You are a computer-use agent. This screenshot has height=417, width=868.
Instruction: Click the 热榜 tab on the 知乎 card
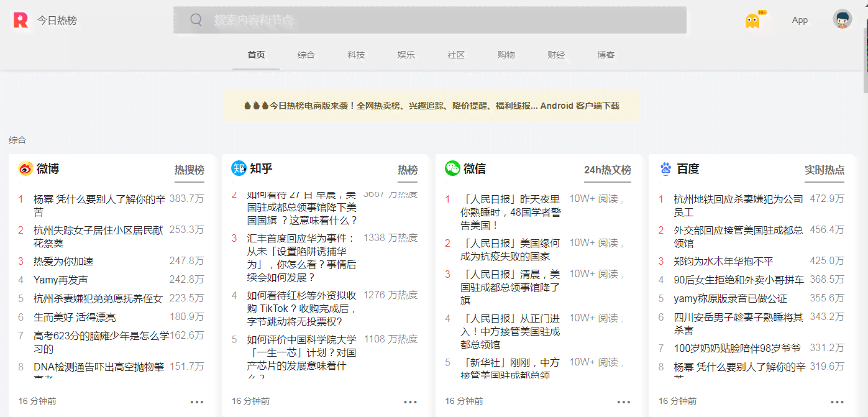point(408,170)
